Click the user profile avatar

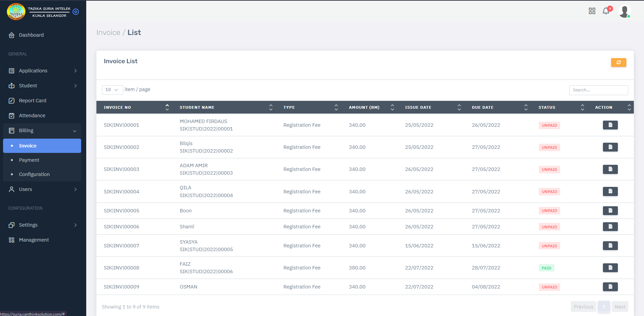click(x=624, y=11)
